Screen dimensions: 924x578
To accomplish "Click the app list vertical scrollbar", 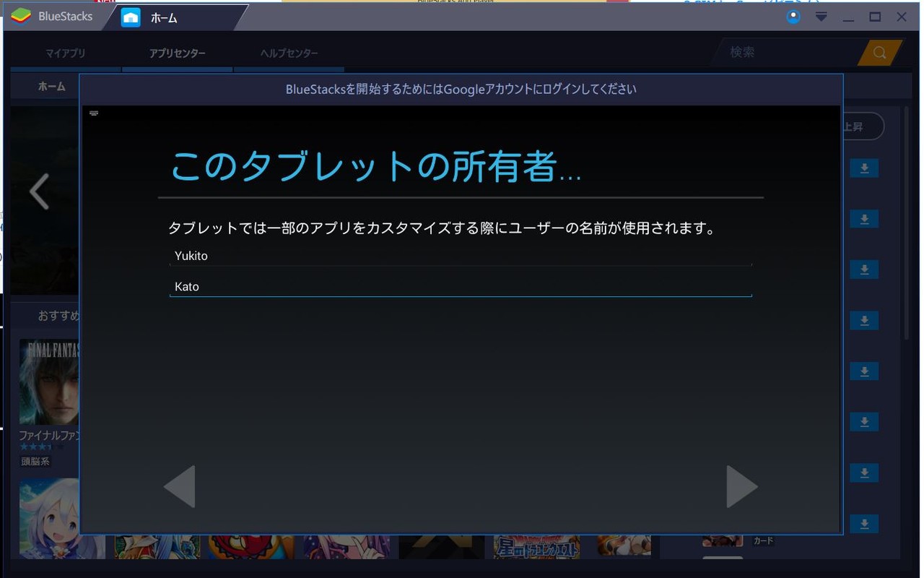I will point(907,224).
